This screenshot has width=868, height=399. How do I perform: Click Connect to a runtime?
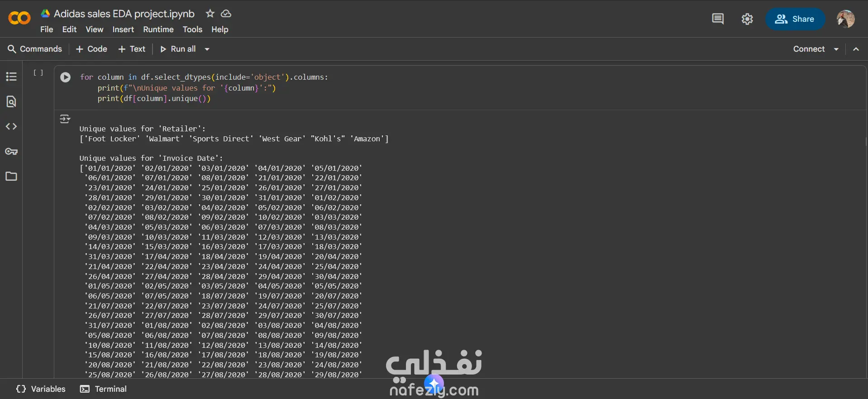pos(809,49)
